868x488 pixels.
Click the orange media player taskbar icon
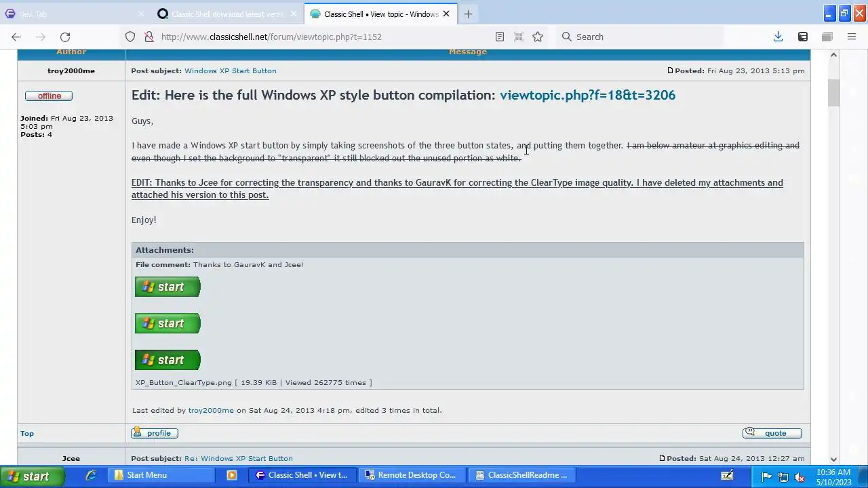[232, 475]
